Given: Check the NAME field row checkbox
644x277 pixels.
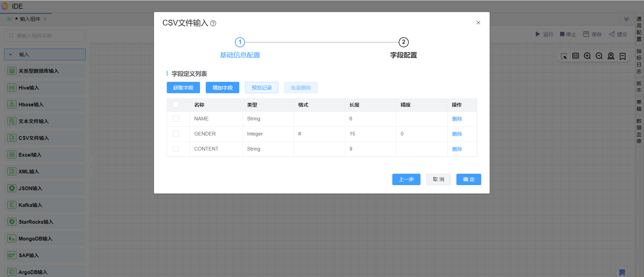Looking at the screenshot, I should [176, 119].
